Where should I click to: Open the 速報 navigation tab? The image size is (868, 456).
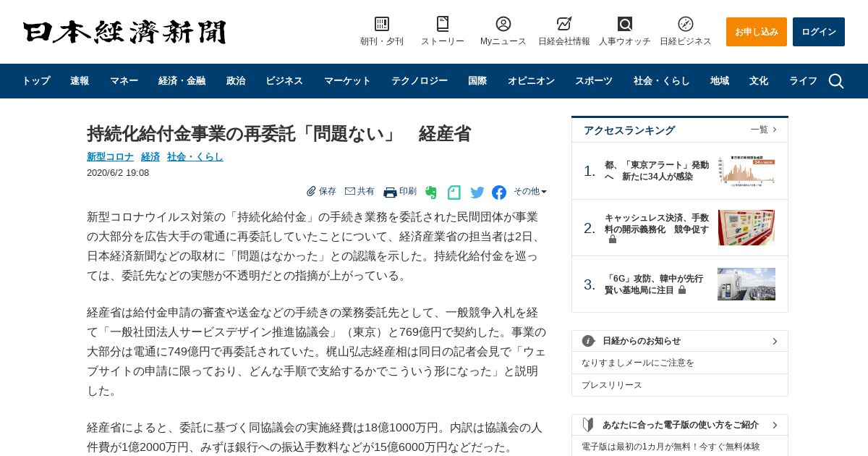pyautogui.click(x=80, y=81)
